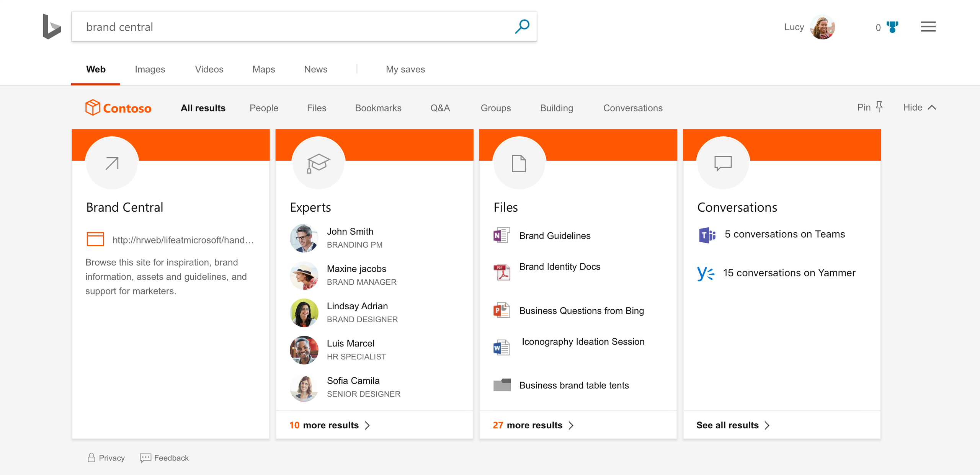This screenshot has width=980, height=475.
Task: Open the Brand Central title link
Action: pos(124,207)
